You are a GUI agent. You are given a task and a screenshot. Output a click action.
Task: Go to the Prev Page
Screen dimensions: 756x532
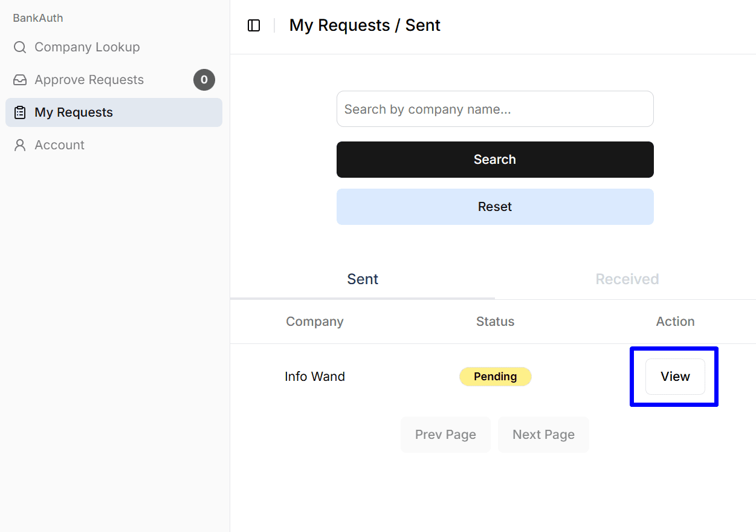445,435
